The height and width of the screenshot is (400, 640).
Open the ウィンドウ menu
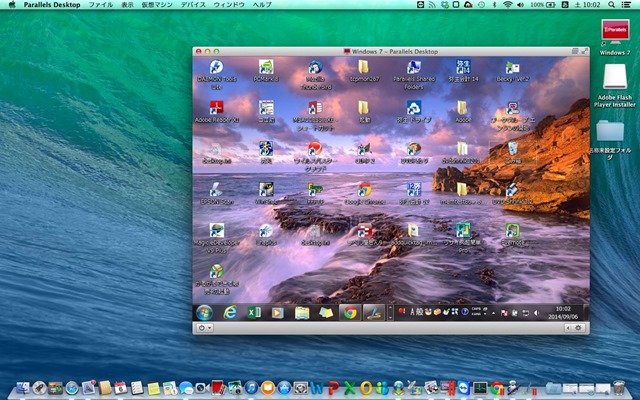coord(229,4)
